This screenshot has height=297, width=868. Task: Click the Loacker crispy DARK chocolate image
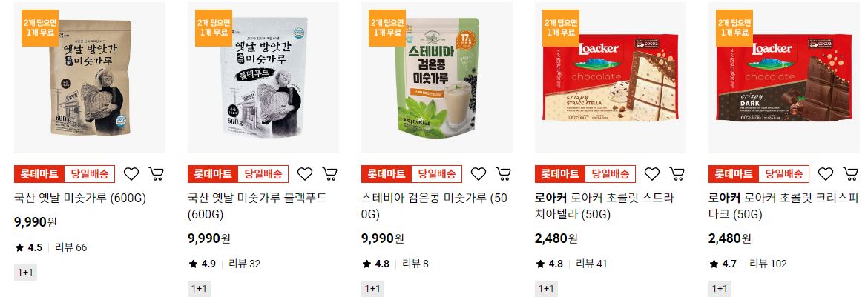pos(784,78)
